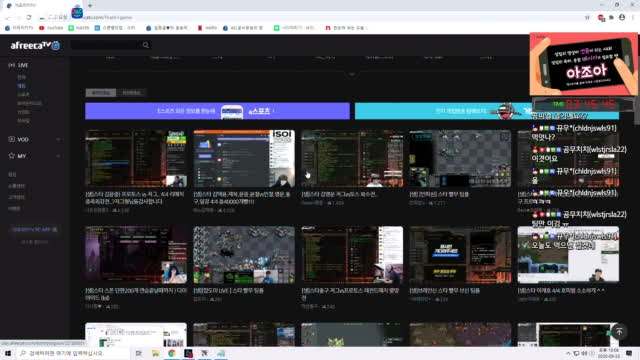Open the isol stream thumbnail
Viewport: 640px width, 360px height.
click(x=244, y=158)
